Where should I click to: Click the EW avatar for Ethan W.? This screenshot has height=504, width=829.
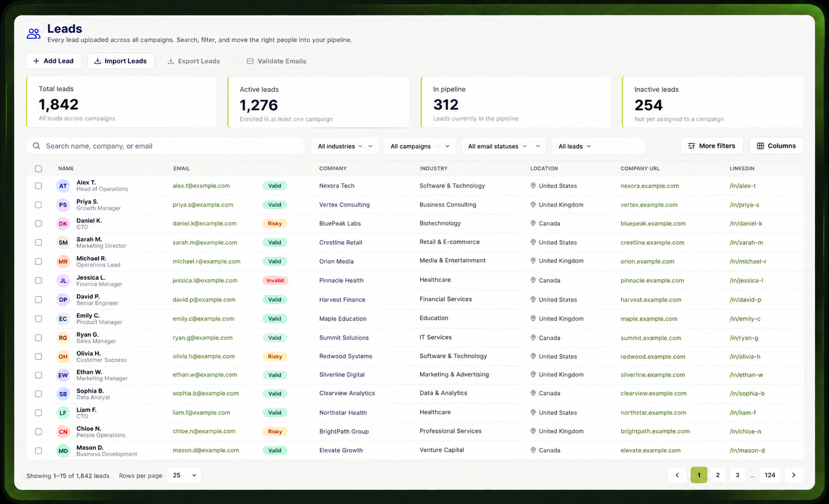pos(63,376)
